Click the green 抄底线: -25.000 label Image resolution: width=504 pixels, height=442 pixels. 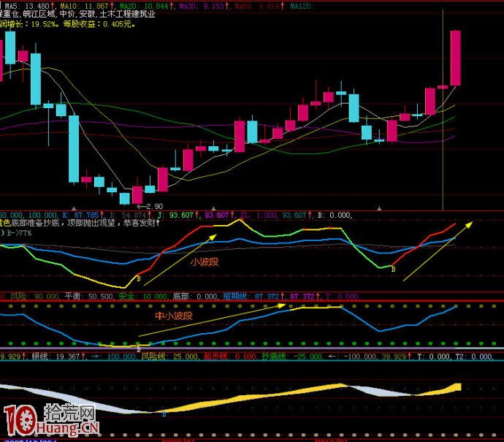click(x=292, y=357)
